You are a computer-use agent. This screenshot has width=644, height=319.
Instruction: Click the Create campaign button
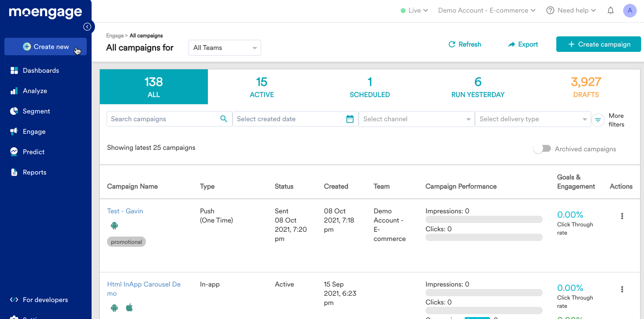(598, 44)
